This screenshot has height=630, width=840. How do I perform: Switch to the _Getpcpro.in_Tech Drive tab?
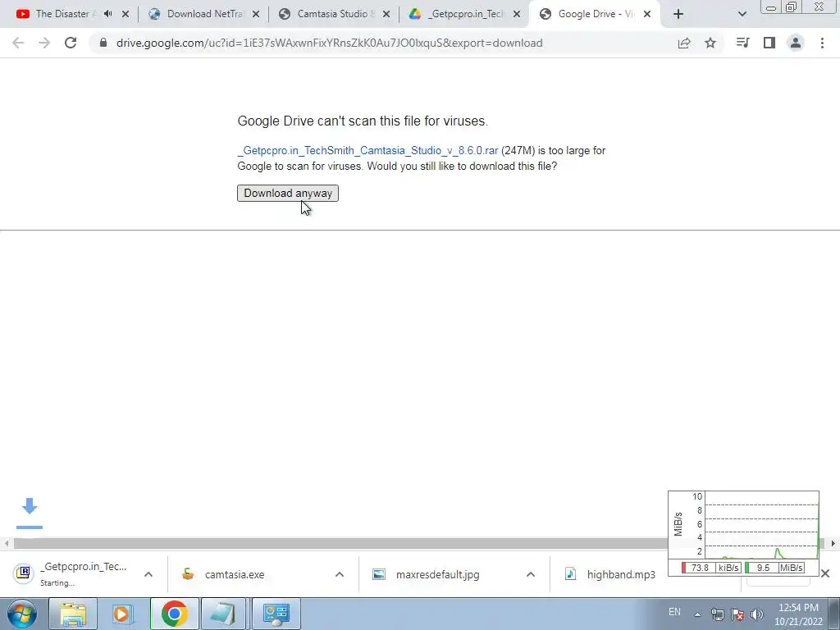tap(466, 14)
